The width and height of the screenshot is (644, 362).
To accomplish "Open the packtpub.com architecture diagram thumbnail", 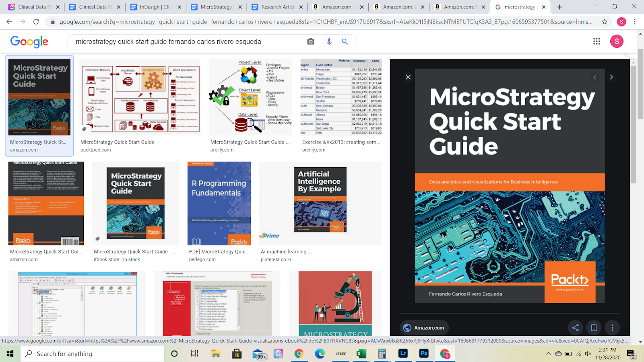I will (140, 97).
